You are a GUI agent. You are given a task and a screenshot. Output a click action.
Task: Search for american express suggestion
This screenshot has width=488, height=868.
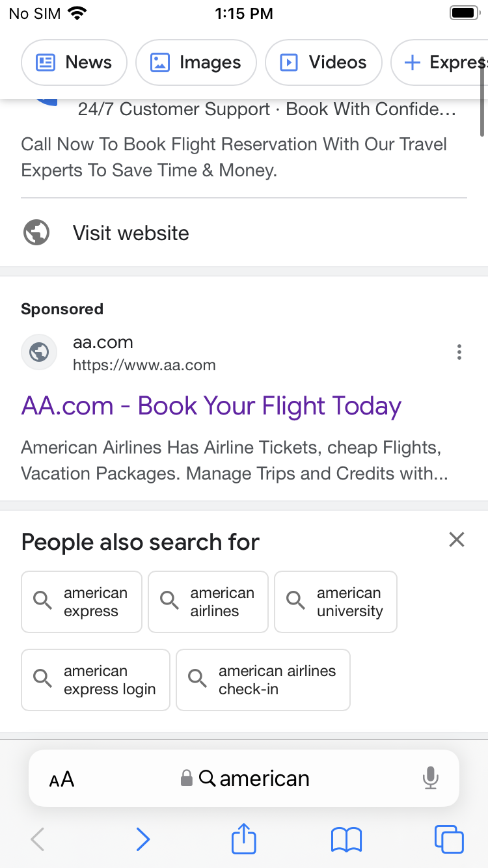click(81, 602)
